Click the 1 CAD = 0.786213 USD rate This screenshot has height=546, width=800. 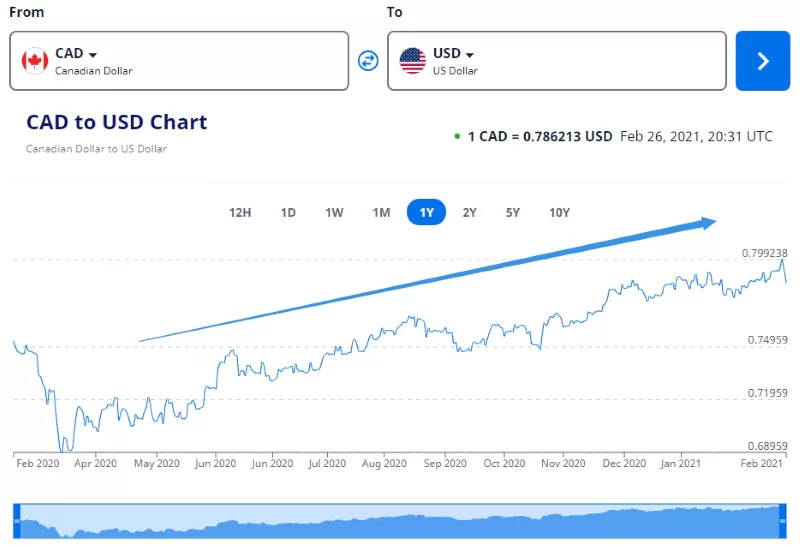tap(540, 136)
